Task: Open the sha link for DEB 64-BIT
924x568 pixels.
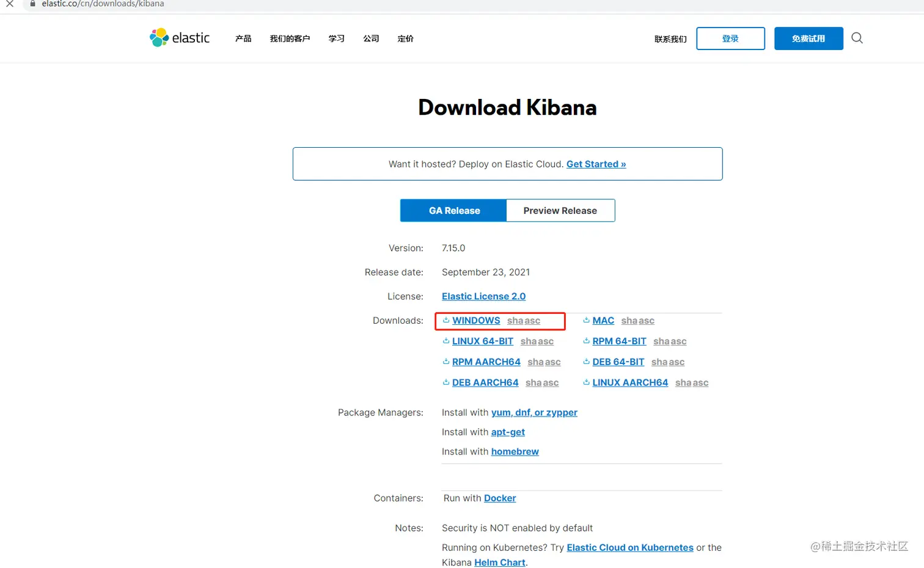Action: (x=659, y=362)
